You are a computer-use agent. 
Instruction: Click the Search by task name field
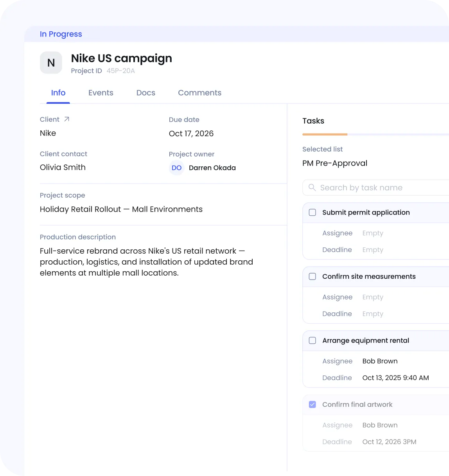pos(376,188)
